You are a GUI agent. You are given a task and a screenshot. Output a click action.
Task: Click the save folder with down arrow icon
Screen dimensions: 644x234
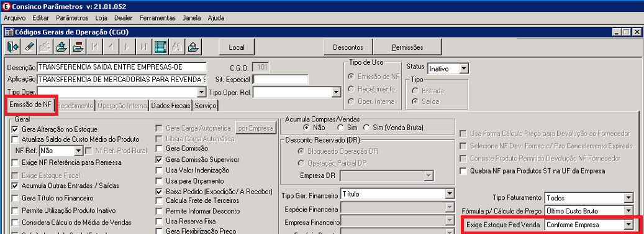(62, 47)
